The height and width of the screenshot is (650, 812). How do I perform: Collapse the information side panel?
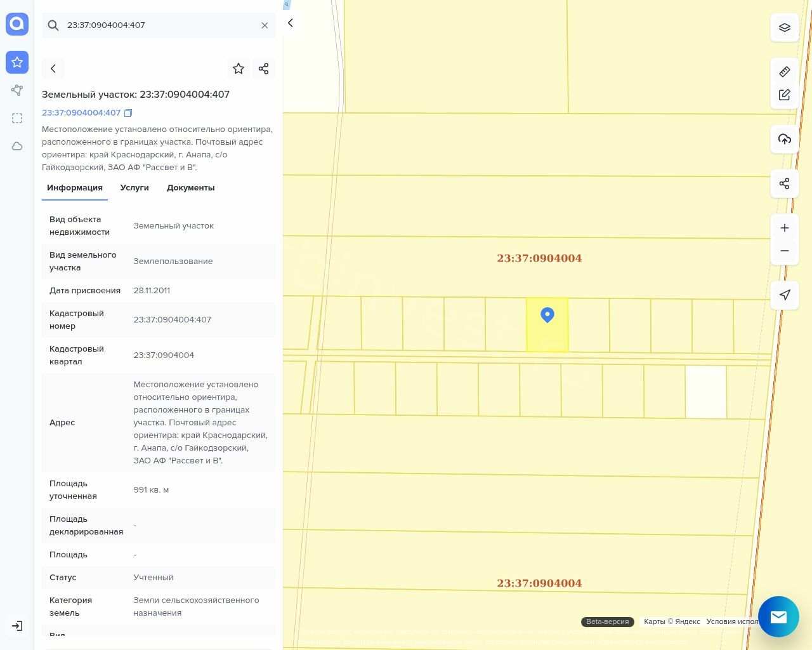coord(291,23)
